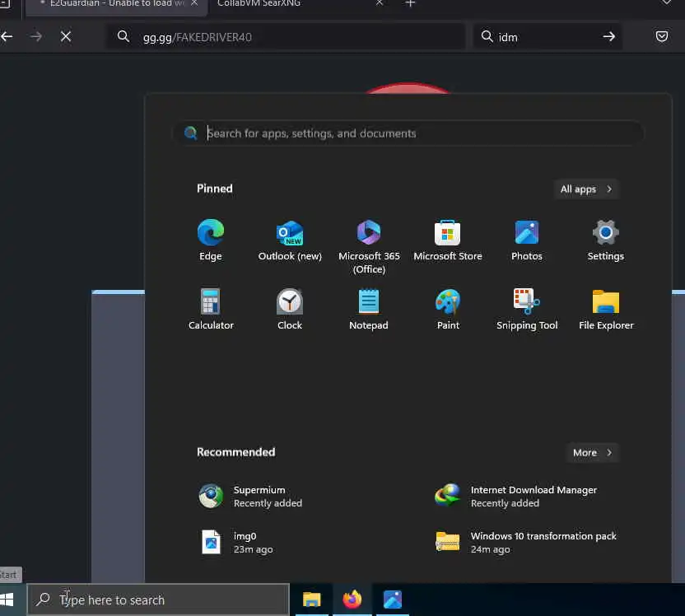This screenshot has height=616, width=685.
Task: Open File Explorer from pinned apps
Action: click(605, 310)
